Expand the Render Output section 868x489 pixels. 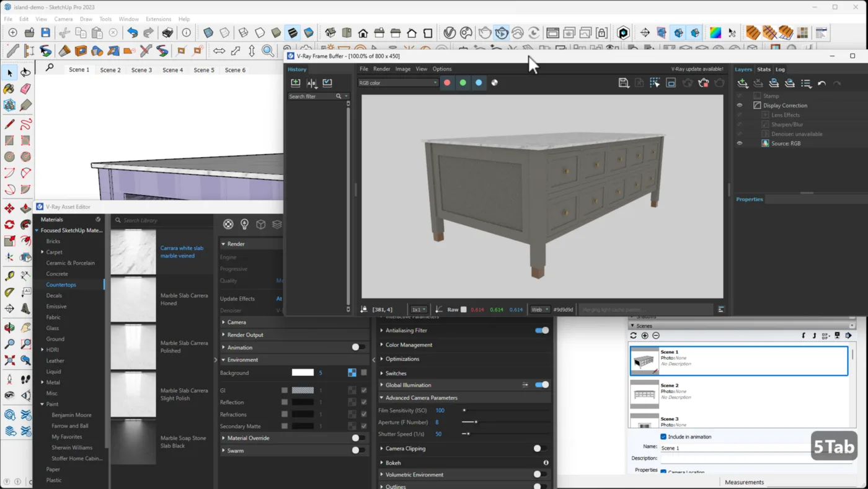pyautogui.click(x=245, y=334)
